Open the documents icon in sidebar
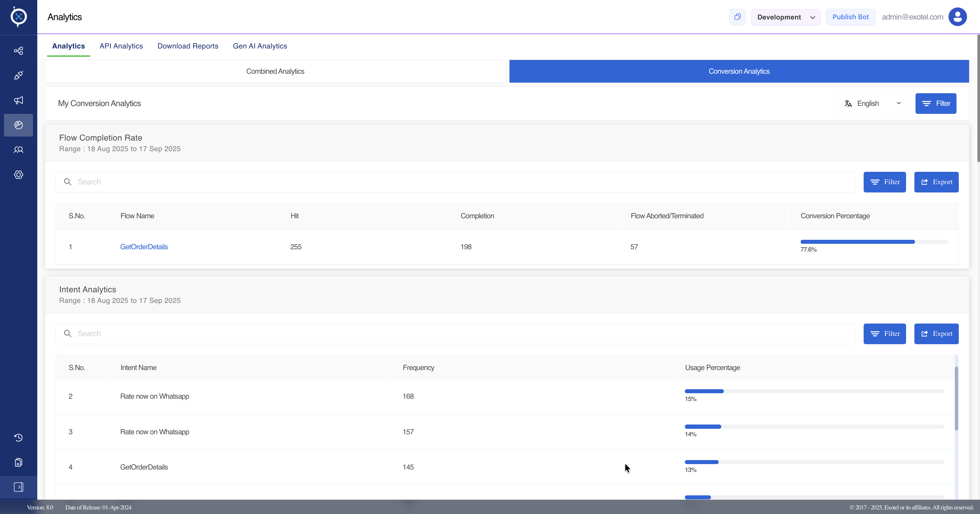 tap(18, 462)
